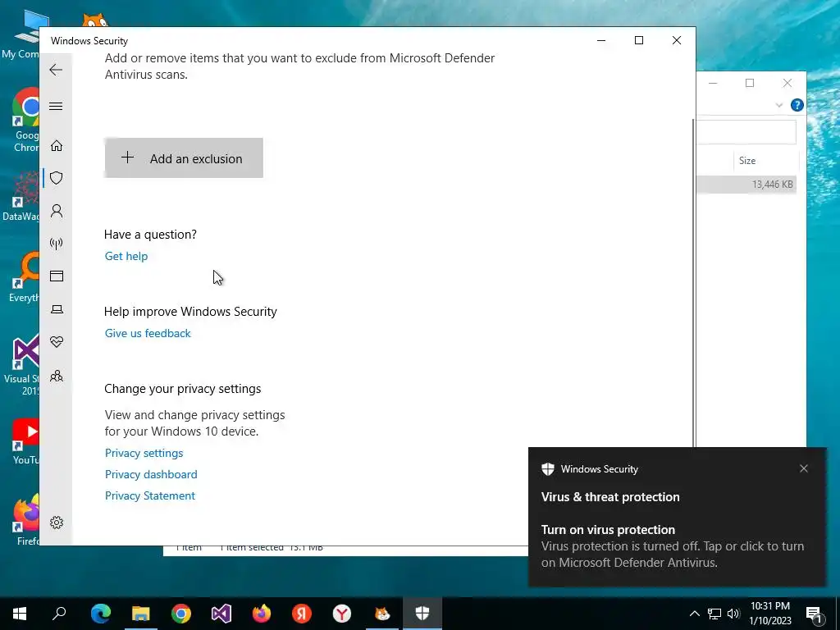The width and height of the screenshot is (840, 630).
Task: Open the cat application in the taskbar
Action: (382, 614)
